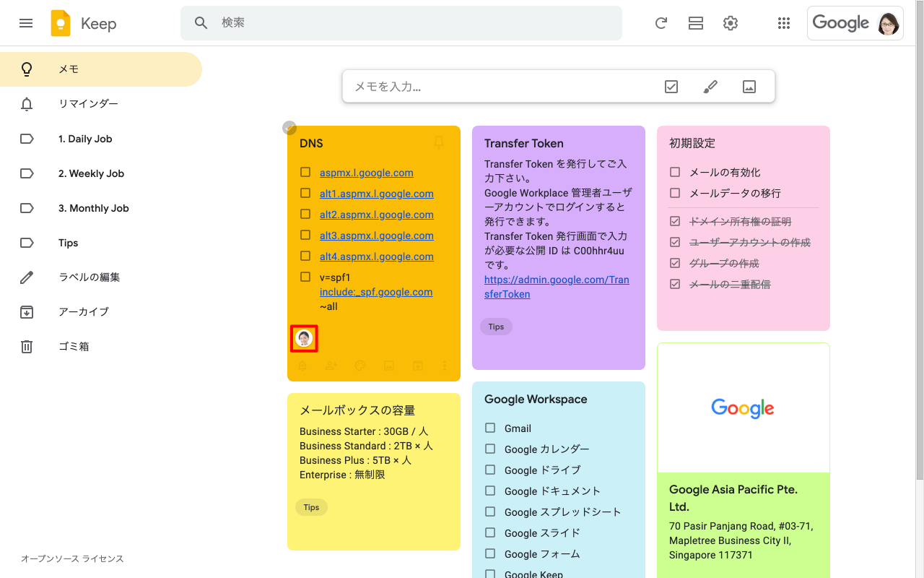The height and width of the screenshot is (578, 924).
Task: Open the Google account avatar
Action: [x=889, y=23]
